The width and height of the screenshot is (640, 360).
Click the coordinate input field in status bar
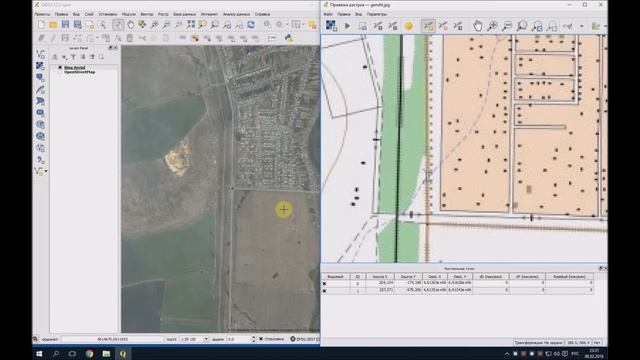coord(113,339)
